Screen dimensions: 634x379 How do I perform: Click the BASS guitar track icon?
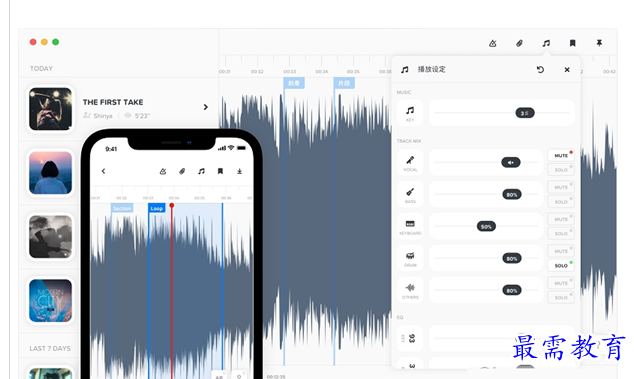[x=410, y=194]
